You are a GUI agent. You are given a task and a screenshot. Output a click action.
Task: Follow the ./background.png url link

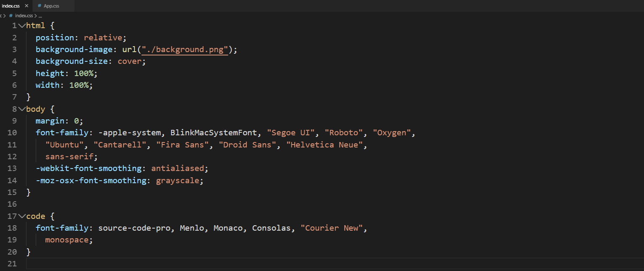click(x=185, y=50)
